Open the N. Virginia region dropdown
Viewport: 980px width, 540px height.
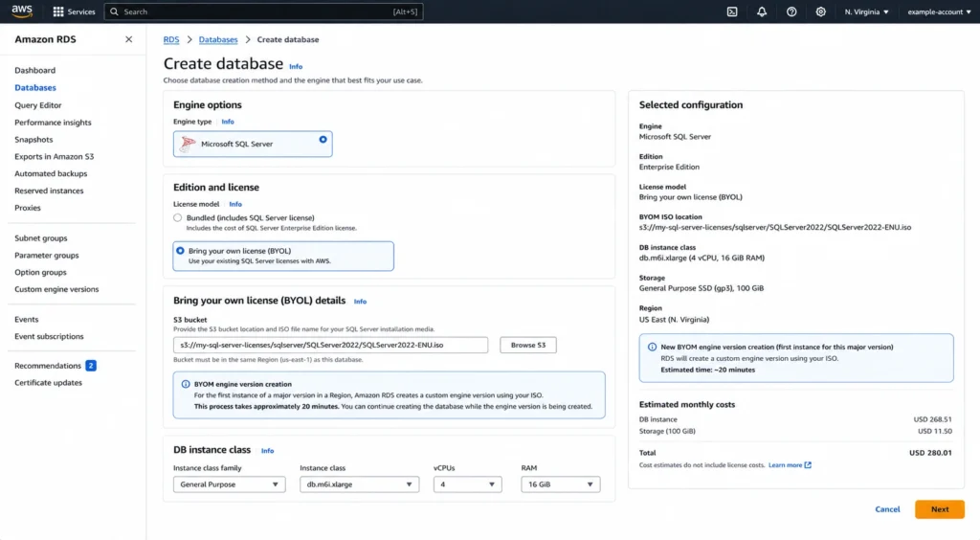866,11
